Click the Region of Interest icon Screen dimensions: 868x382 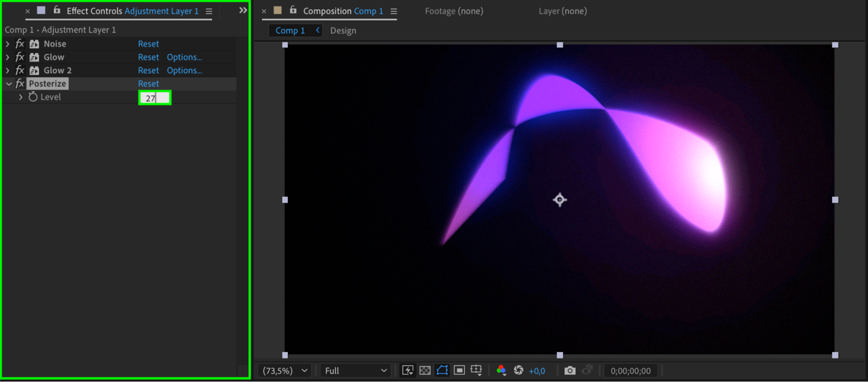tap(459, 370)
